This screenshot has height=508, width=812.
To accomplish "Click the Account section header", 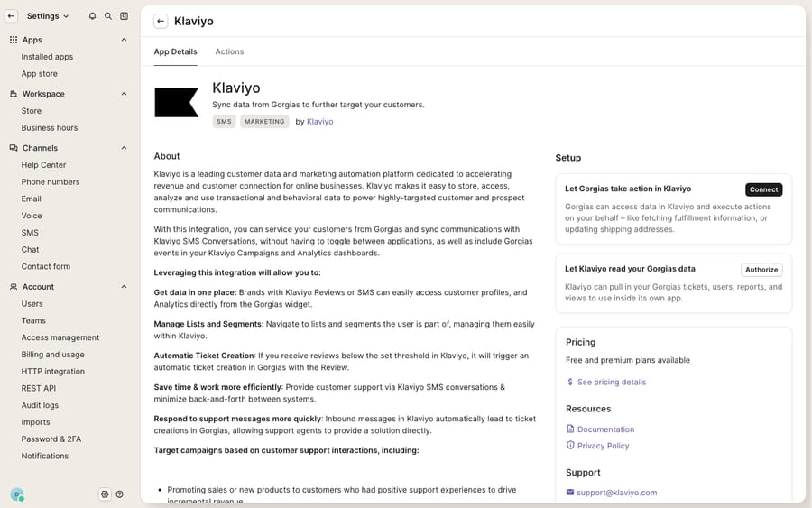I will pos(69,287).
